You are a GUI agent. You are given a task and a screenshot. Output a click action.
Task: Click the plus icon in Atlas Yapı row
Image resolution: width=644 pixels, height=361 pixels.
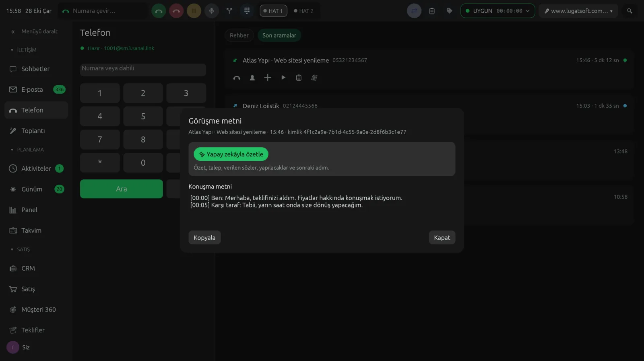(x=268, y=78)
